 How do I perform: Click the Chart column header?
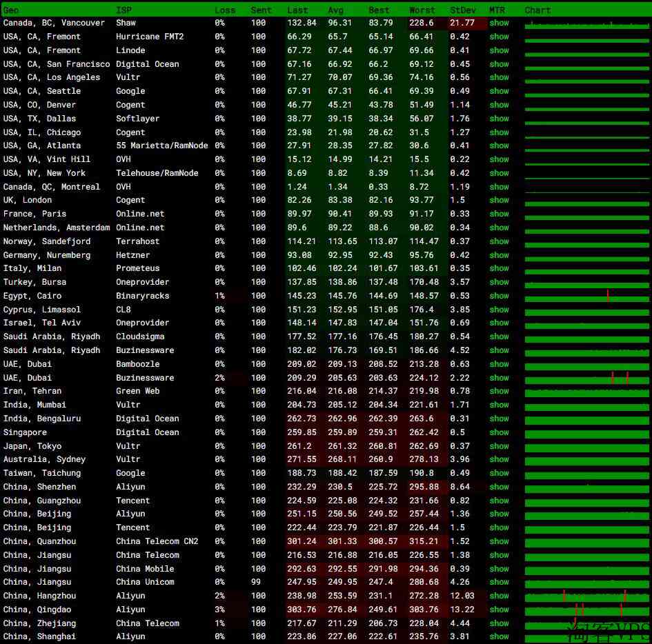click(x=537, y=10)
